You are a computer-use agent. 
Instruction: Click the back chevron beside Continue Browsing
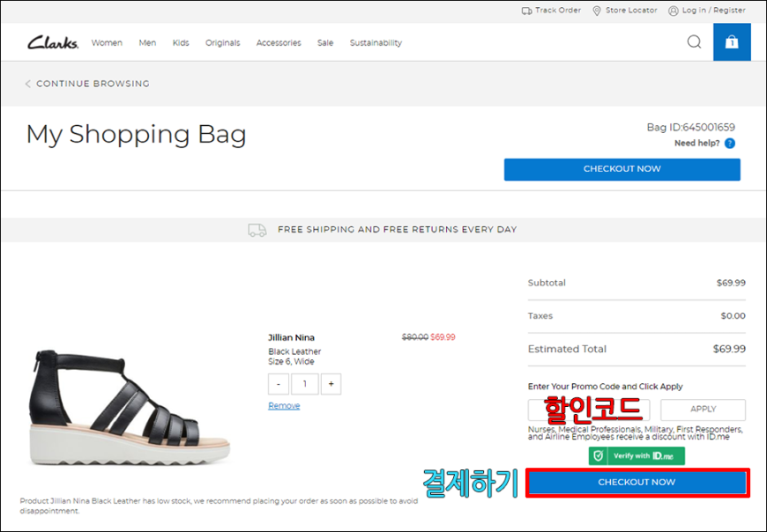(x=28, y=84)
